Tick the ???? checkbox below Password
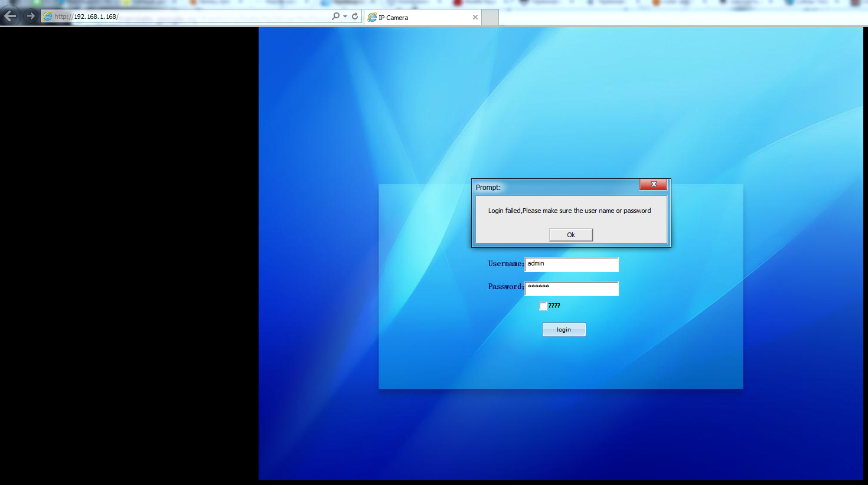The height and width of the screenshot is (485, 868). pyautogui.click(x=543, y=306)
